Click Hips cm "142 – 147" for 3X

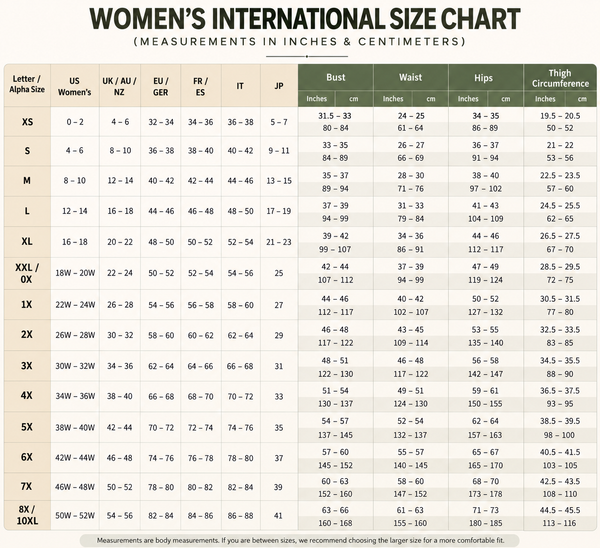pos(485,374)
